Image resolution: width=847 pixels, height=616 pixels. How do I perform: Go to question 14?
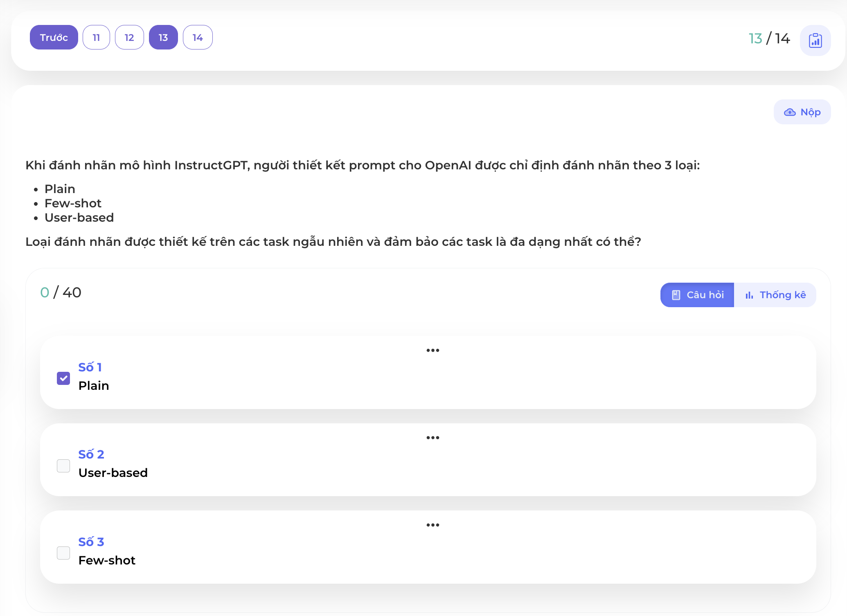click(x=198, y=37)
